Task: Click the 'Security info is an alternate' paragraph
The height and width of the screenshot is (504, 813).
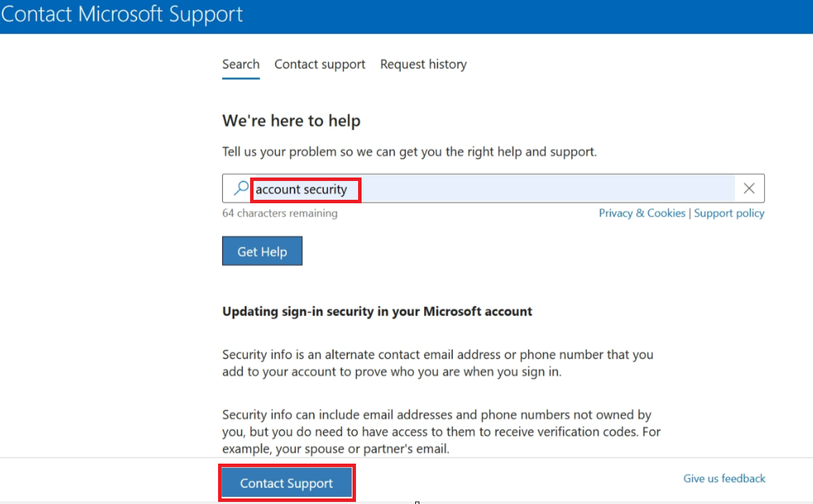Action: (438, 363)
